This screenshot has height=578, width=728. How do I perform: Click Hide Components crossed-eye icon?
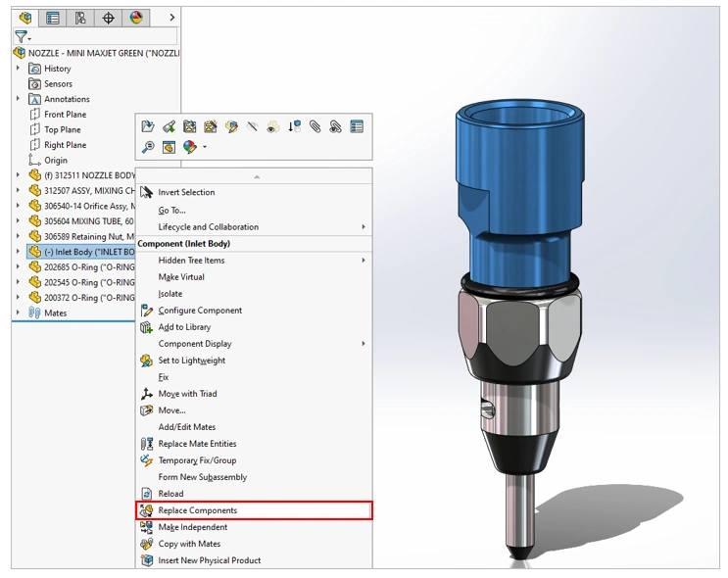(252, 126)
